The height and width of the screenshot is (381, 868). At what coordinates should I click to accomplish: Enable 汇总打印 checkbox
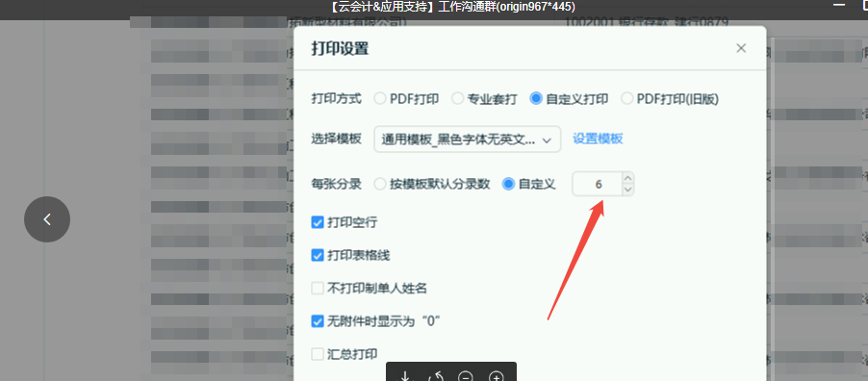click(x=318, y=354)
